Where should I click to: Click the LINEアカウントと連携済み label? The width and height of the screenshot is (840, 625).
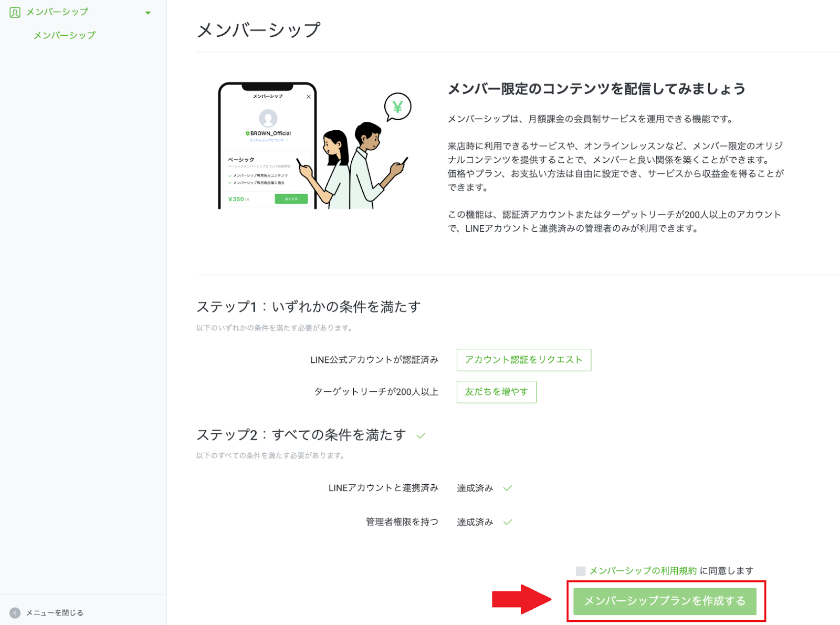coord(383,488)
